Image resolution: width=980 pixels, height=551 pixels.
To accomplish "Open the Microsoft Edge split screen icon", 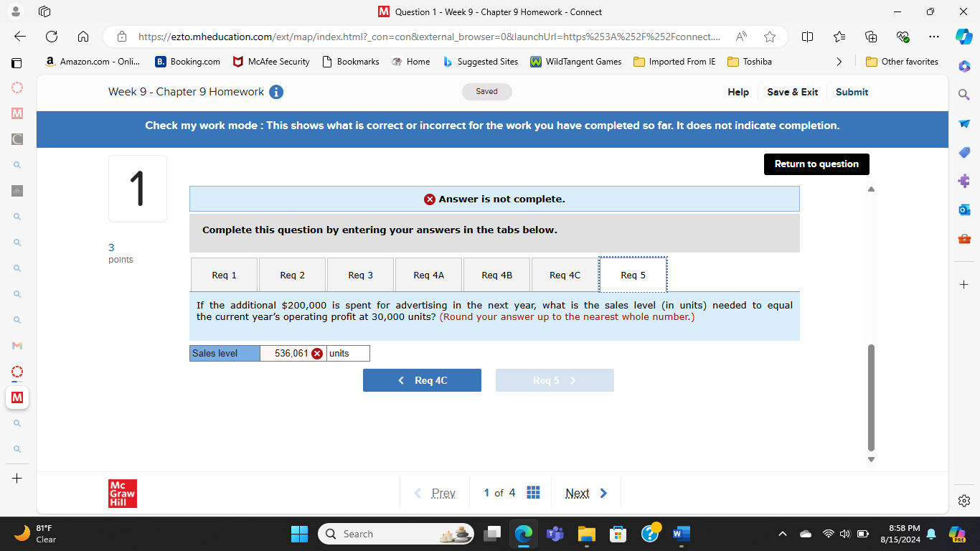I will 806,37.
